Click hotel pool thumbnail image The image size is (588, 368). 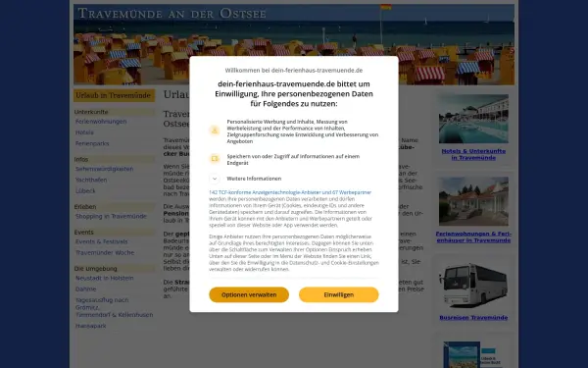pos(473,119)
